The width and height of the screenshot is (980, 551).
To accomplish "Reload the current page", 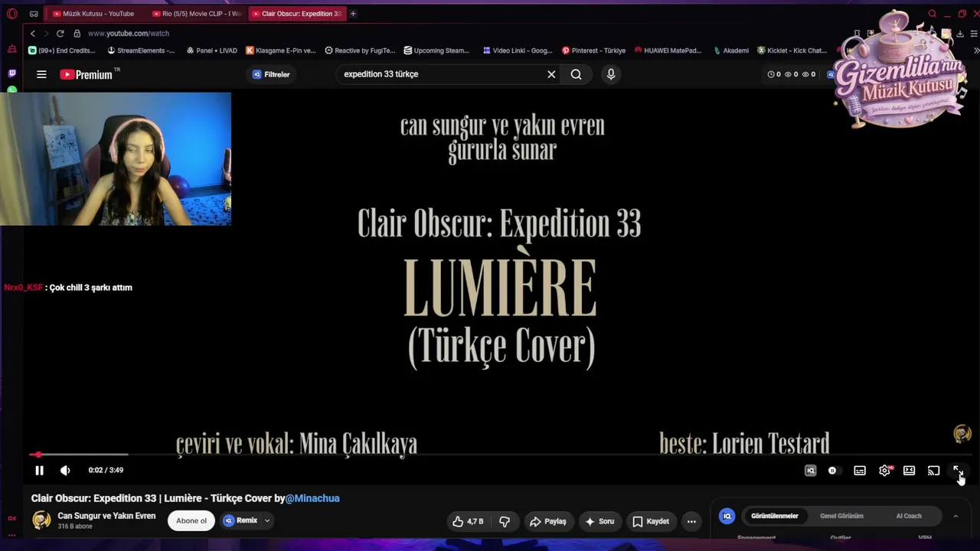I will (x=60, y=34).
